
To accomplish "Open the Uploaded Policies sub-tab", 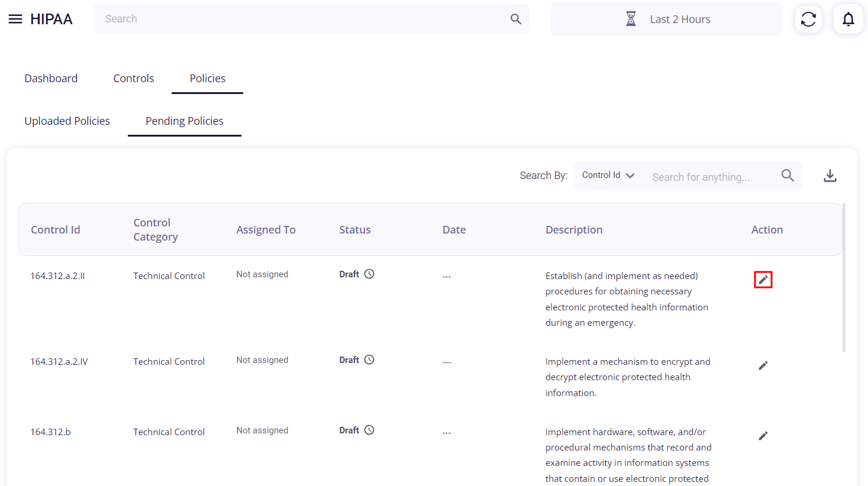I will click(67, 121).
